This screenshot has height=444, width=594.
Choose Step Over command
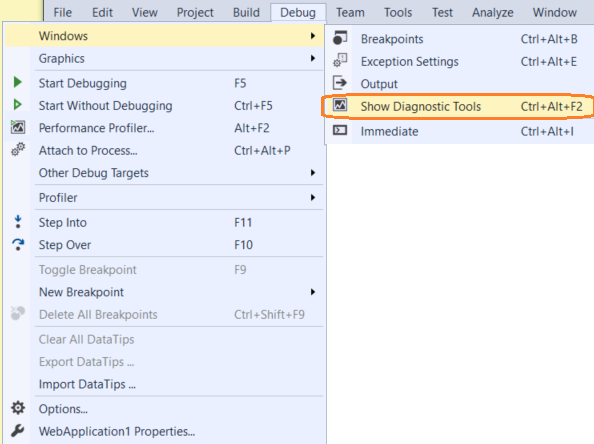[164, 245]
